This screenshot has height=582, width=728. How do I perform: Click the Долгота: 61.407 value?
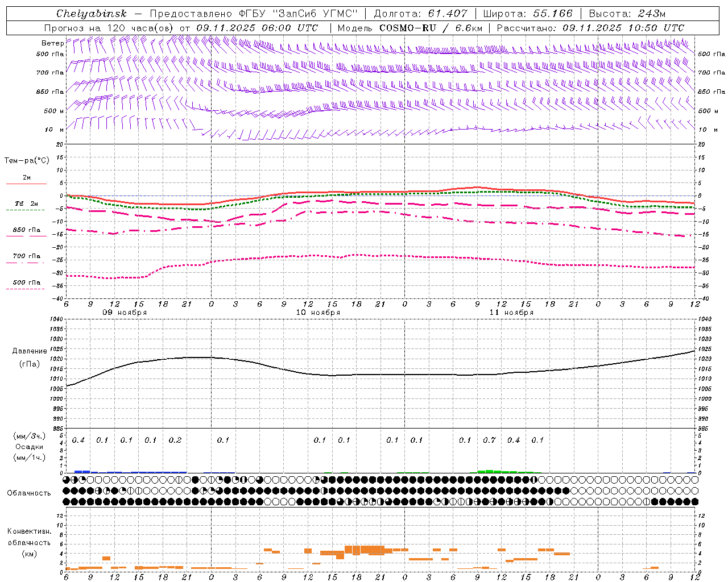pyautogui.click(x=420, y=14)
